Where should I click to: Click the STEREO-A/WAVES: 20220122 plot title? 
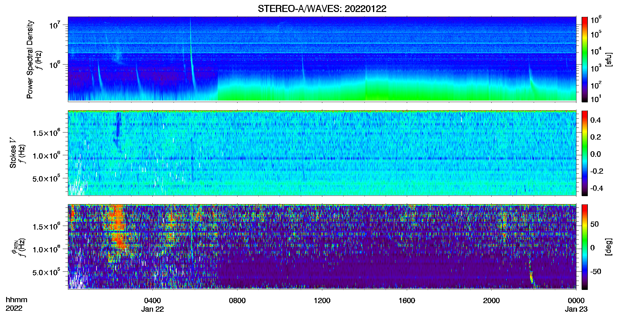pyautogui.click(x=322, y=9)
